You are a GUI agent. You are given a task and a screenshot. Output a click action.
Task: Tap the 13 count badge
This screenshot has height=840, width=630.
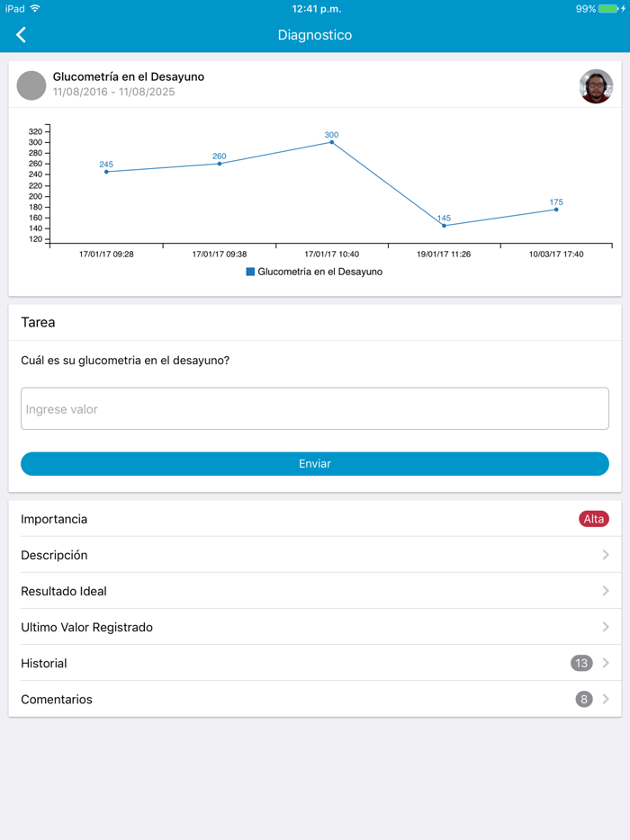581,663
